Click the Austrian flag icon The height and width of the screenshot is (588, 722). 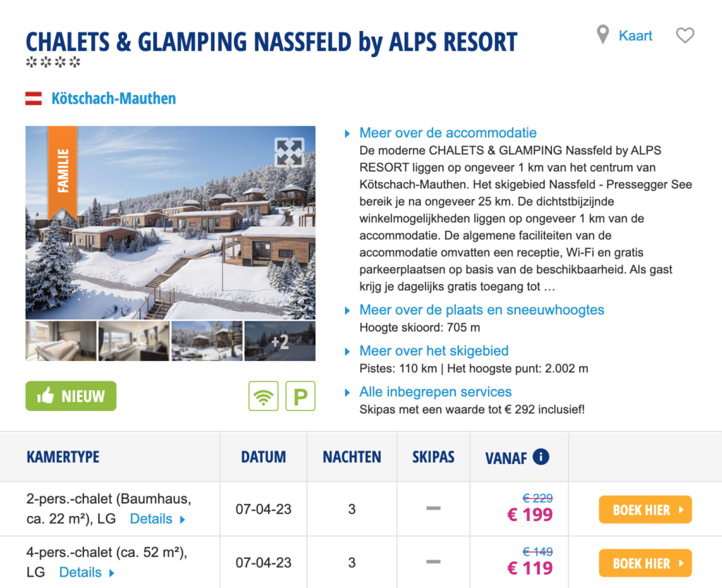[34, 99]
